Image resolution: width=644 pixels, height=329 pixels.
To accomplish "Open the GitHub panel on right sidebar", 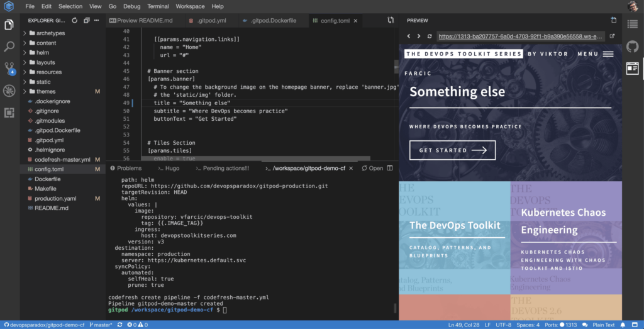I will (x=633, y=47).
